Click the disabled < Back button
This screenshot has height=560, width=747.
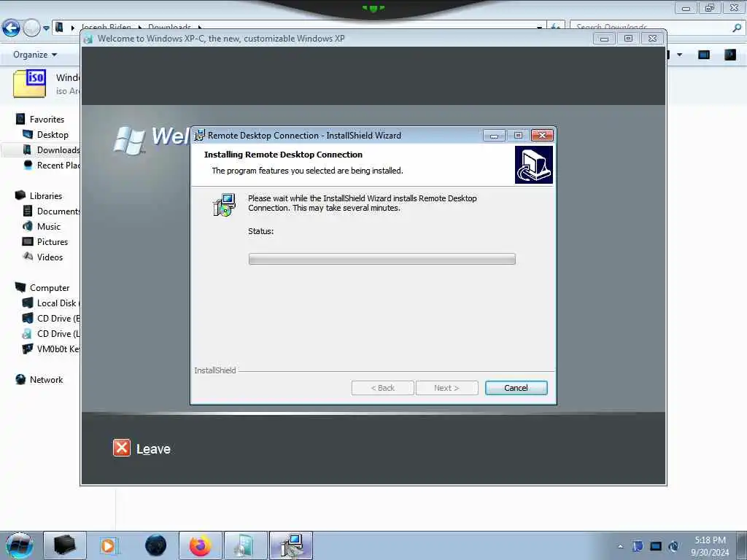point(382,388)
